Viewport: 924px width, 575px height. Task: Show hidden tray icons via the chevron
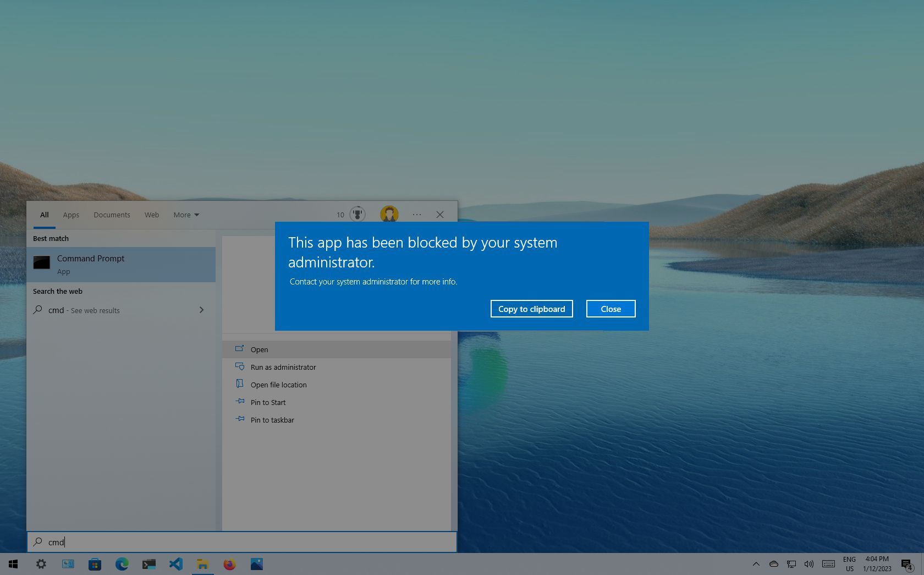pos(756,564)
